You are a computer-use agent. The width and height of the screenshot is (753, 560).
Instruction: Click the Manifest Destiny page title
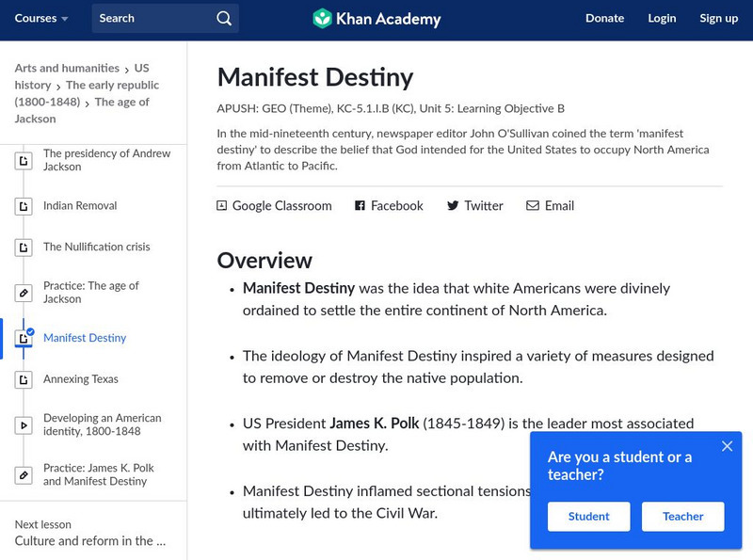pyautogui.click(x=315, y=77)
